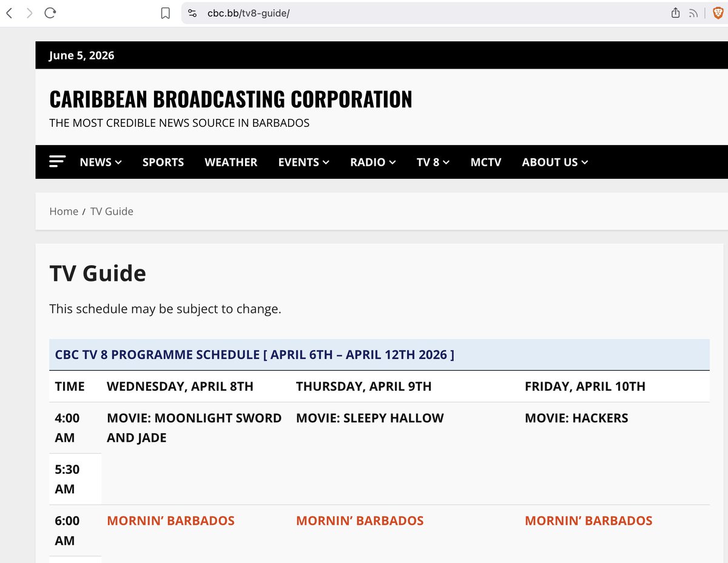This screenshot has width=728, height=563.
Task: Click the share icon in address bar
Action: point(675,13)
